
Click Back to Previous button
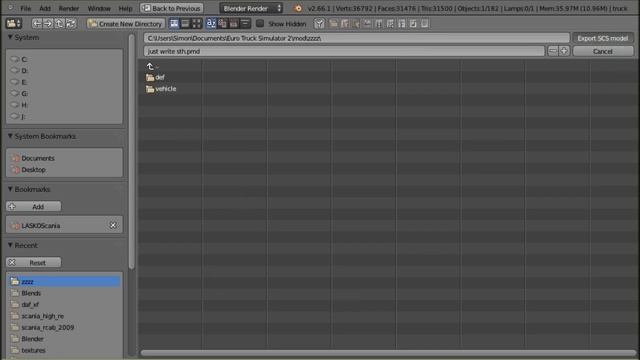[x=172, y=8]
